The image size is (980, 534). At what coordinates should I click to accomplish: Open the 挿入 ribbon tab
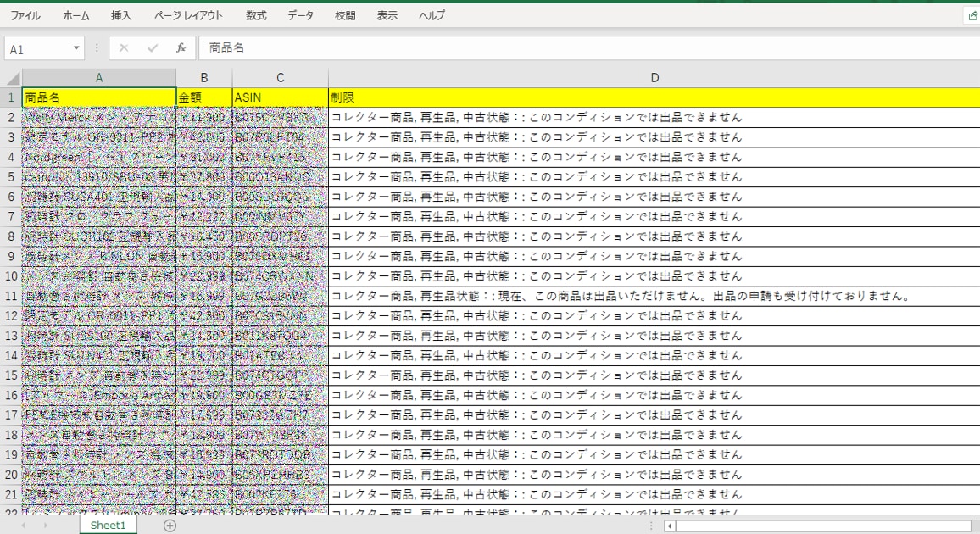121,15
